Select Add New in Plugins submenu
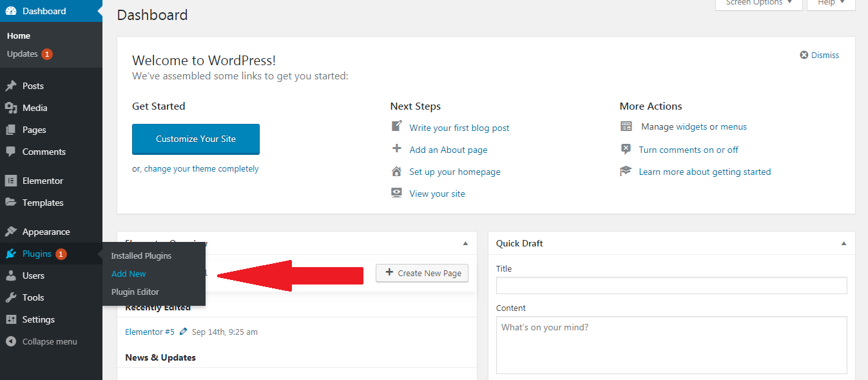The height and width of the screenshot is (380, 868). (x=129, y=274)
